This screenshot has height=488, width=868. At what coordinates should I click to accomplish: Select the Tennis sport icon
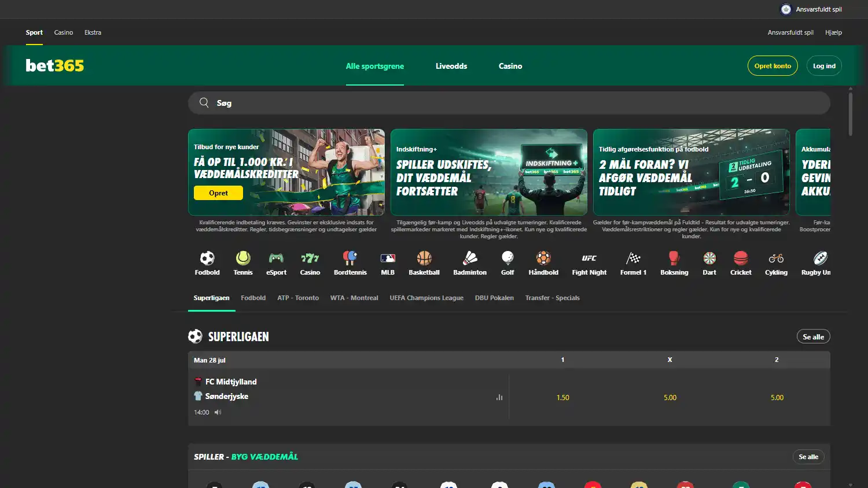pos(243,258)
